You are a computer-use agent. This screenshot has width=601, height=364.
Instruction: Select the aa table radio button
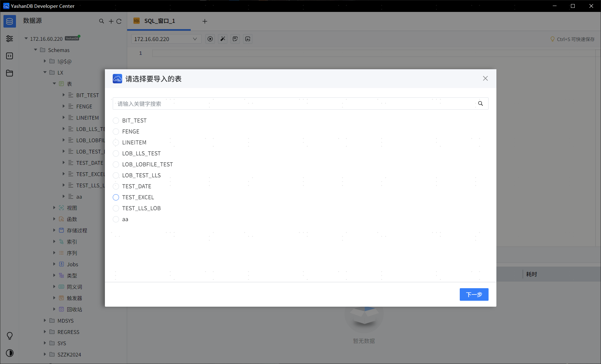[116, 219]
